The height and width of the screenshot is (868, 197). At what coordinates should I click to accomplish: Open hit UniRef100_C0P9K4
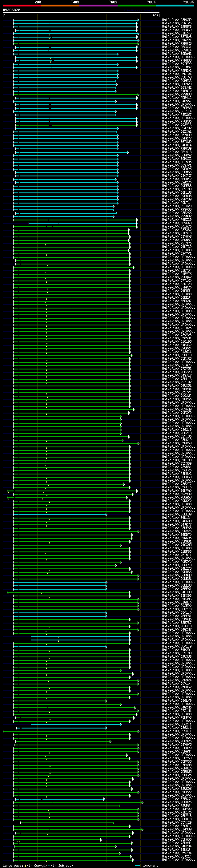177,680
